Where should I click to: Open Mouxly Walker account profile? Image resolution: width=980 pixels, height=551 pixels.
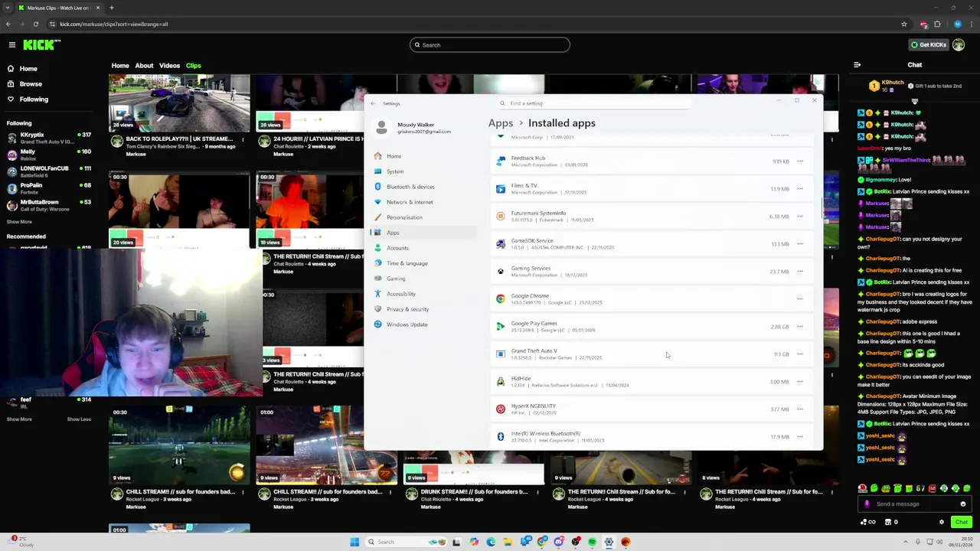412,128
